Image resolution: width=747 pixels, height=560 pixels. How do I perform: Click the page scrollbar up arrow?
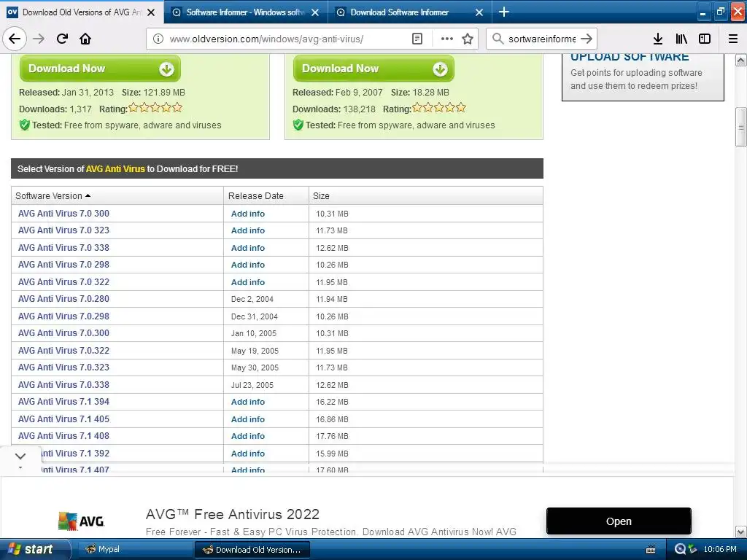(x=741, y=61)
